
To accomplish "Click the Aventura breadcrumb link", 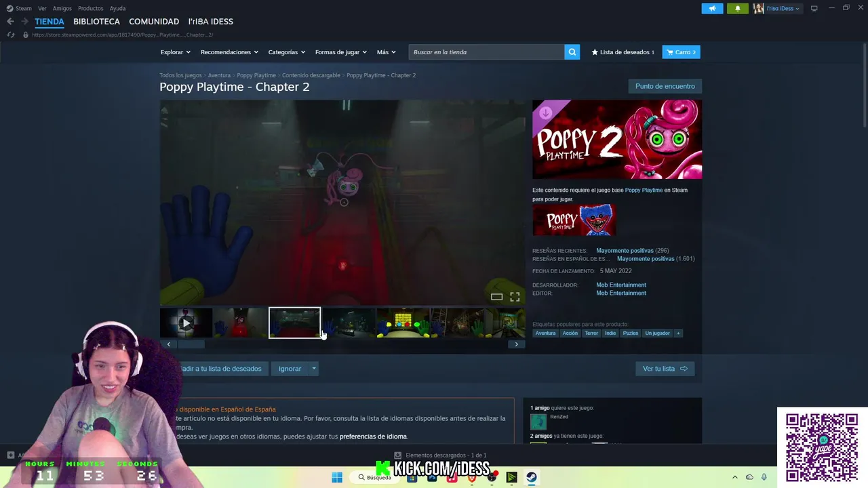I will pos(219,75).
